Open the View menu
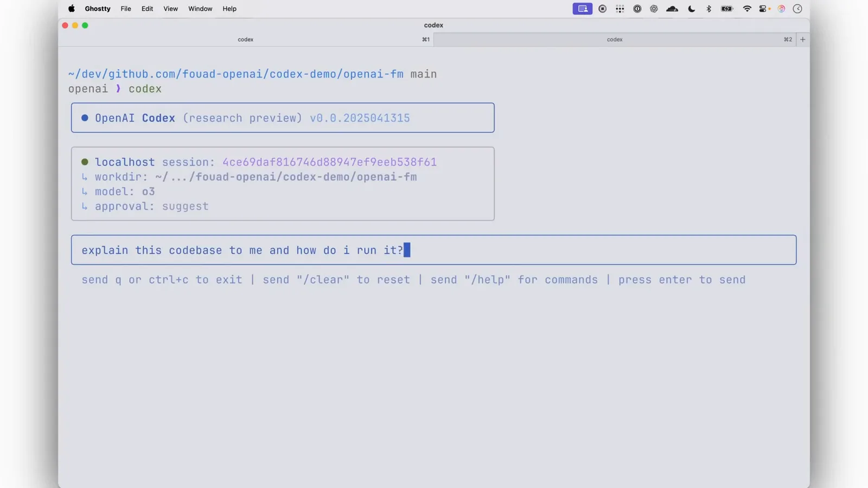The width and height of the screenshot is (868, 488). pyautogui.click(x=170, y=9)
